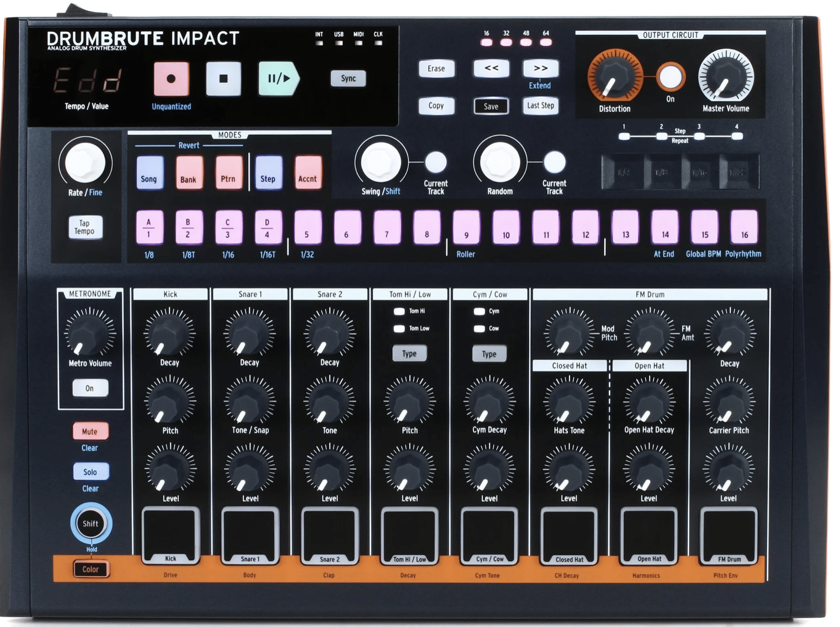Hit the Cym / Cow pad
The image size is (840, 627).
(490, 536)
